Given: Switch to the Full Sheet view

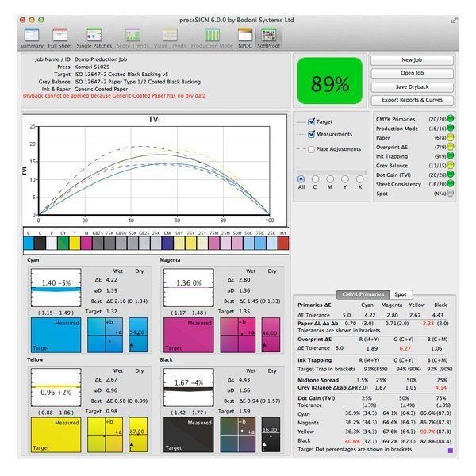Looking at the screenshot, I should (62, 36).
